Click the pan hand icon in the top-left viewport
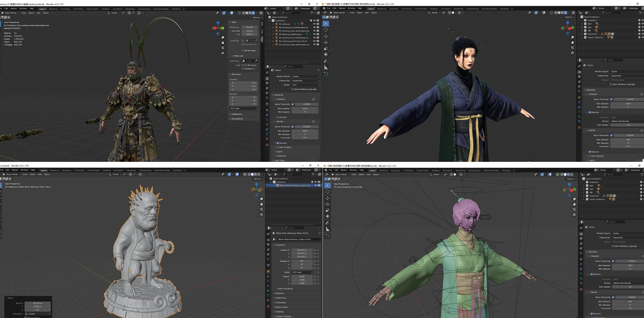Screen dimensions: 644x318 click(223, 43)
